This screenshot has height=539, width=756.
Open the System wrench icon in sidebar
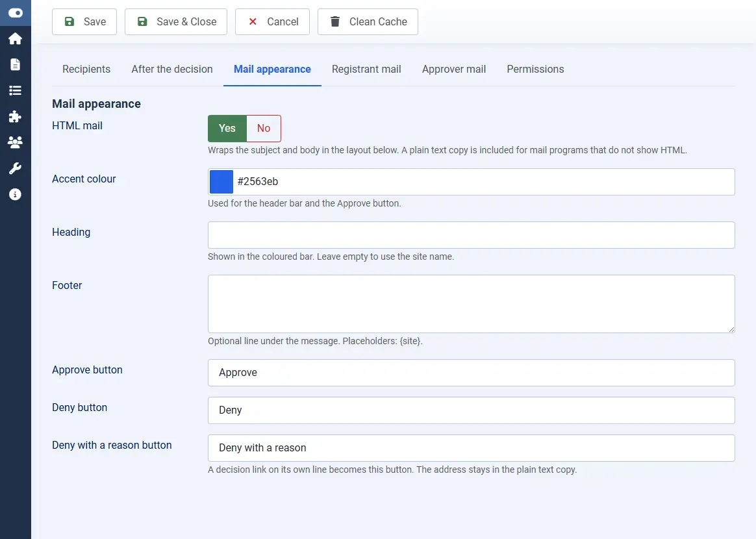16,168
